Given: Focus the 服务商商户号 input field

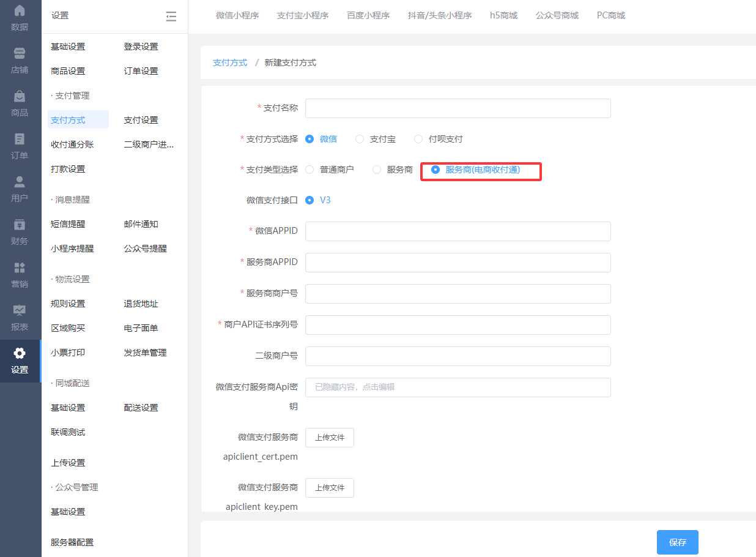Looking at the screenshot, I should pos(458,293).
